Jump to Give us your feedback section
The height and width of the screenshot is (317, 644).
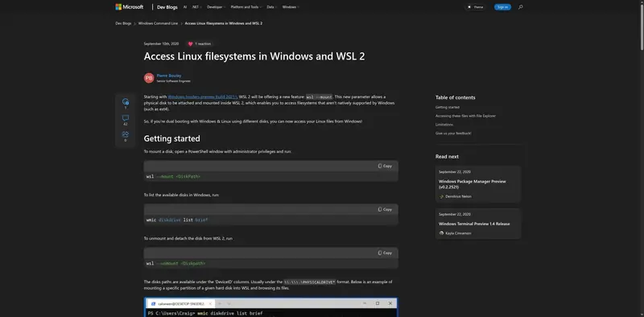coord(453,133)
